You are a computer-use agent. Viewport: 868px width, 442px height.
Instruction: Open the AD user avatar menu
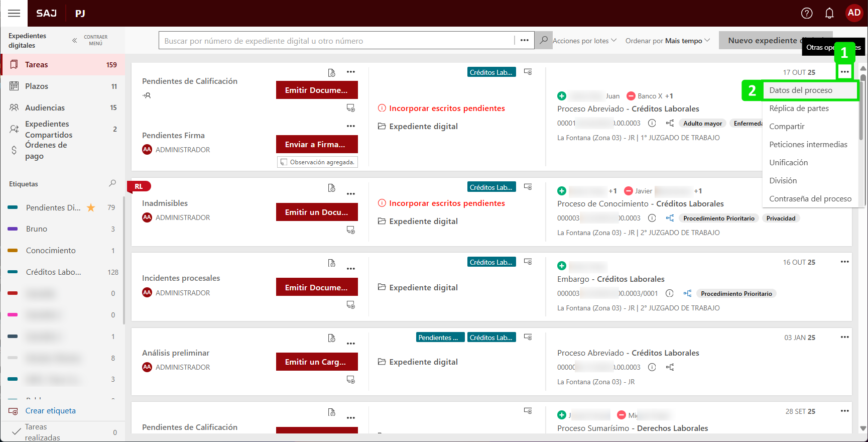854,13
